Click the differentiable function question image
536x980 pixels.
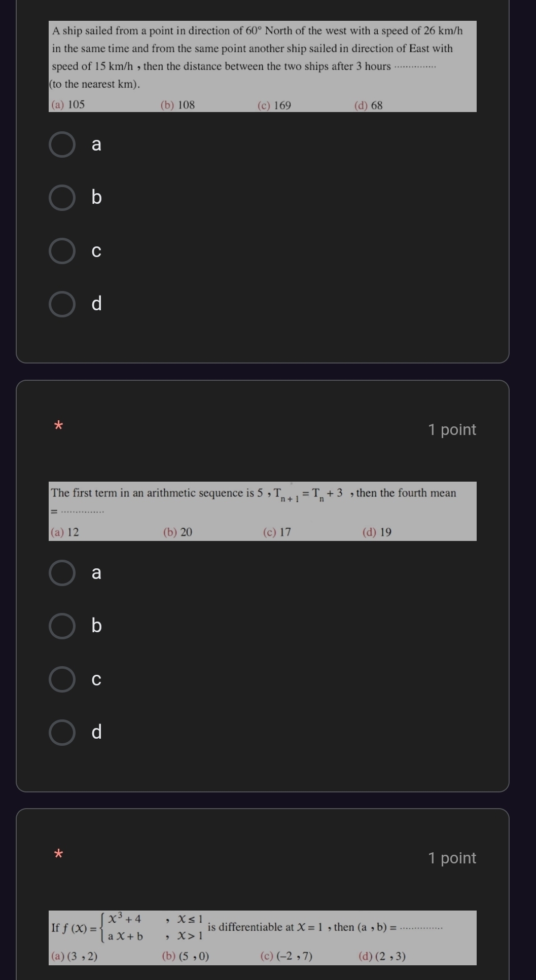point(263,937)
